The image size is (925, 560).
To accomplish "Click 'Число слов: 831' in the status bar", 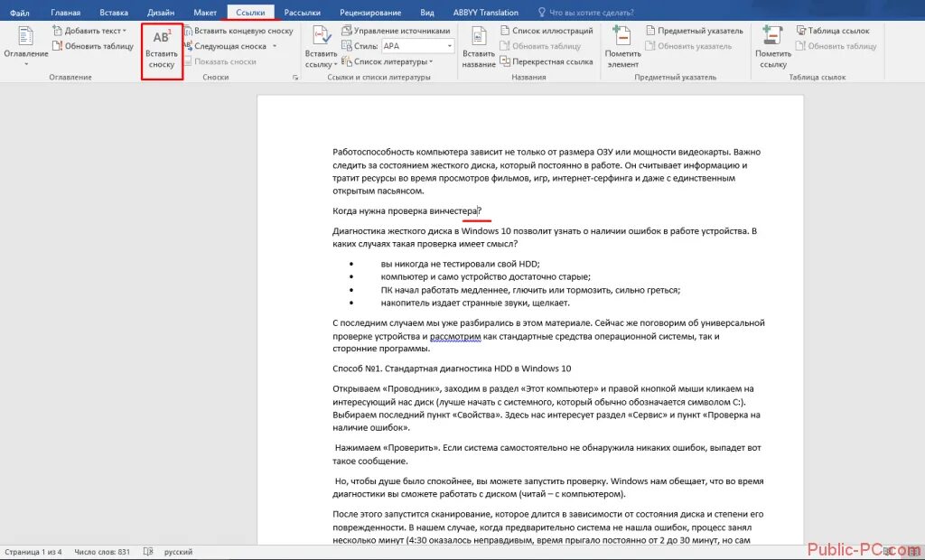I will point(102,553).
